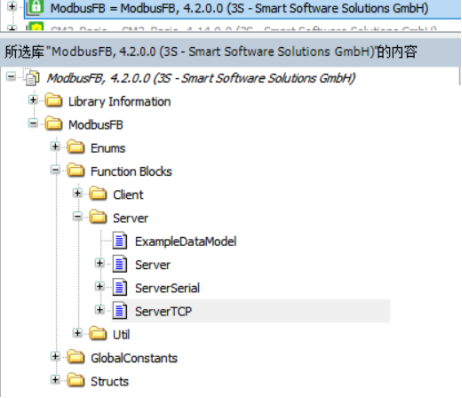Click the ServerTCP function block icon
The width and height of the screenshot is (462, 398).
pyautogui.click(x=120, y=311)
